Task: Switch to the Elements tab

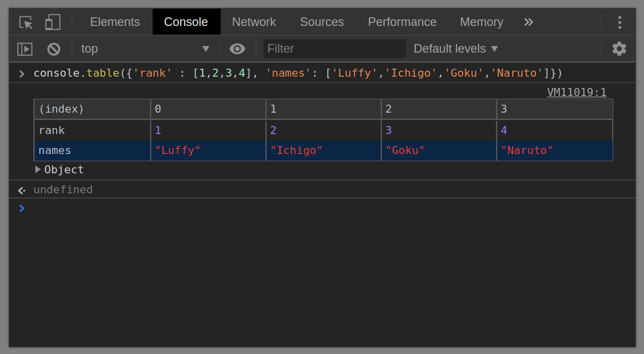Action: pyautogui.click(x=115, y=22)
